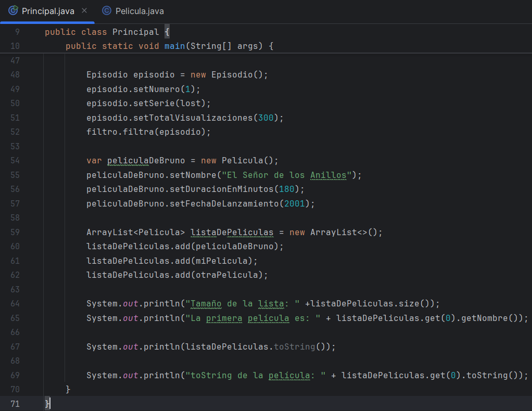Click the Pelicula.java class file icon
Viewport: 532px width, 411px height.
pos(107,11)
